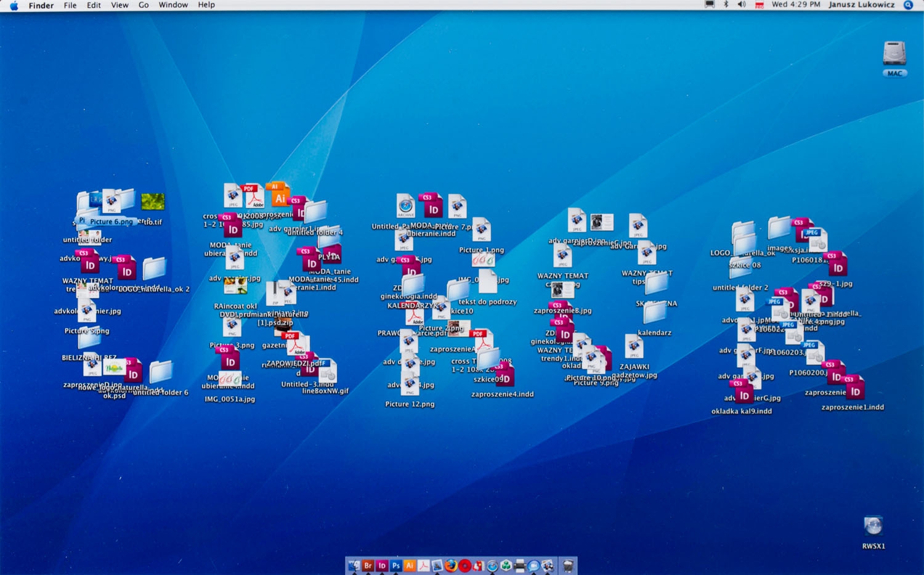Select the Picture 3.png file icon
The width and height of the screenshot is (924, 575).
pyautogui.click(x=232, y=326)
